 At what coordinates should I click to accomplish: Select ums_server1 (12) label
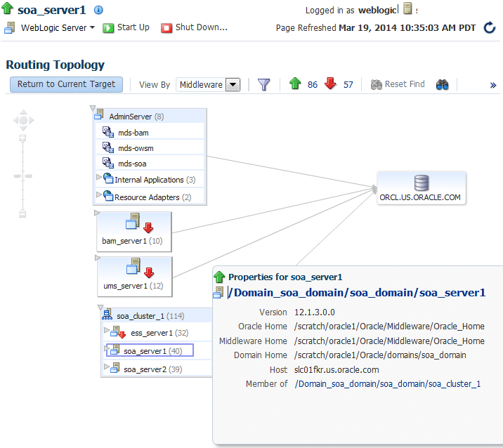[133, 286]
